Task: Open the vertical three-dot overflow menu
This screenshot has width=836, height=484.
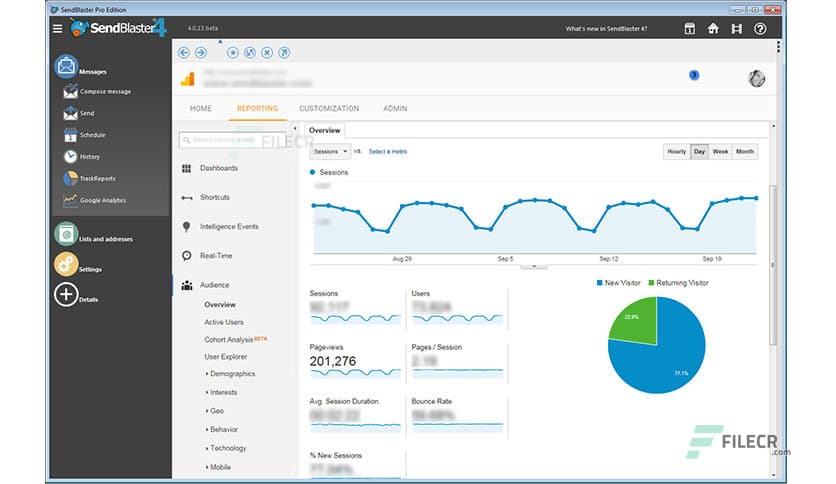Action: (778, 47)
